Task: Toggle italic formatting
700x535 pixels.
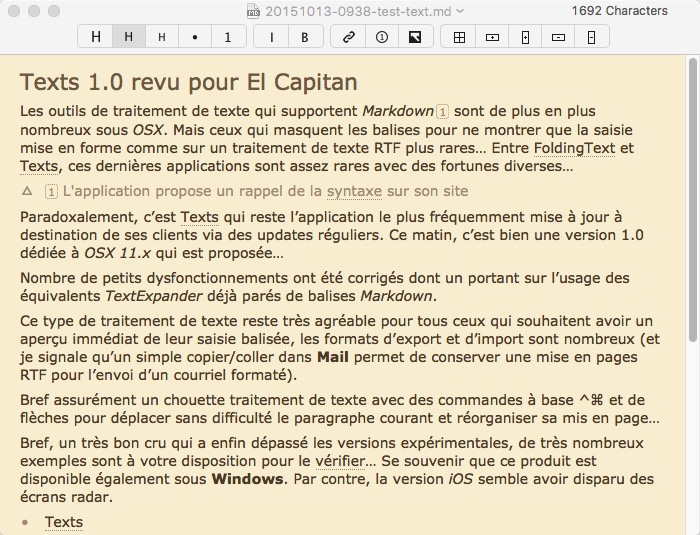Action: click(271, 37)
